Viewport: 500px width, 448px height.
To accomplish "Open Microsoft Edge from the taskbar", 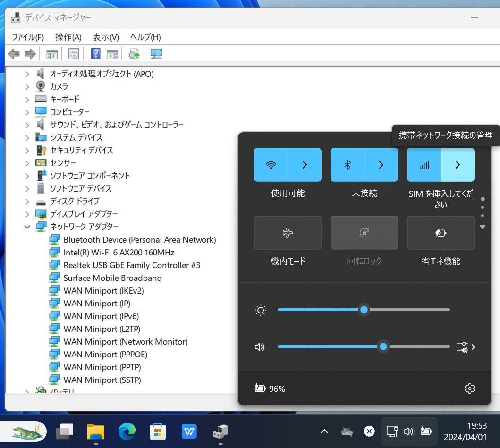I will tap(127, 431).
